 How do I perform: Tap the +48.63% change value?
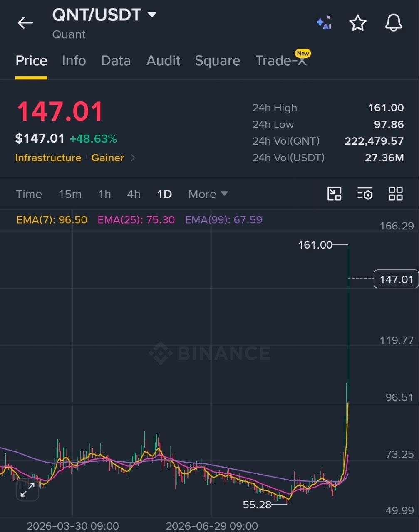click(x=93, y=139)
